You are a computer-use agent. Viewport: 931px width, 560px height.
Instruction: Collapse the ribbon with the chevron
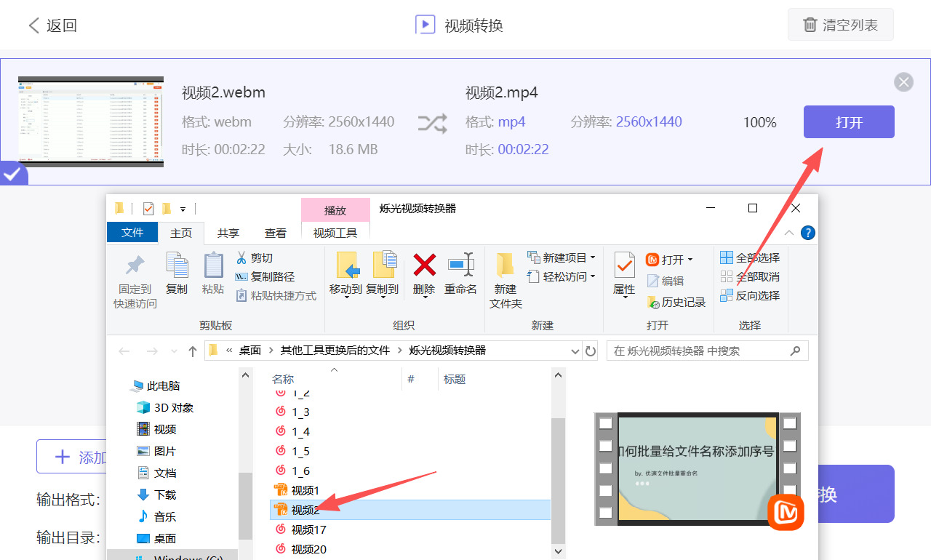pyautogui.click(x=789, y=233)
